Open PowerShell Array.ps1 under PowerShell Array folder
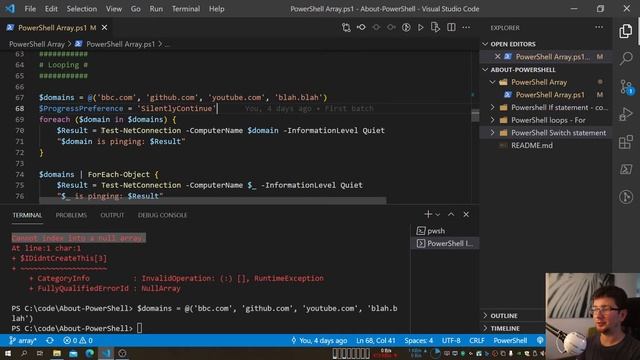Screen dimensions: 640x360 pos(549,95)
